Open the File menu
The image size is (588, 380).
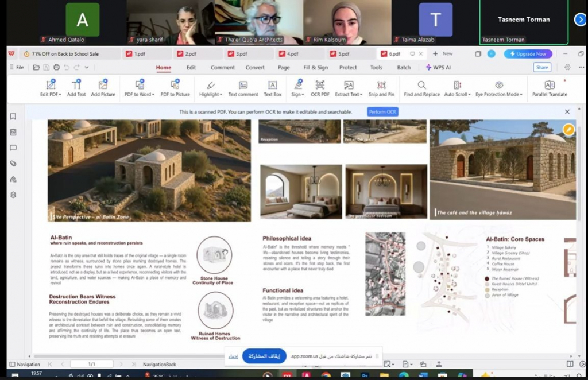tap(17, 68)
